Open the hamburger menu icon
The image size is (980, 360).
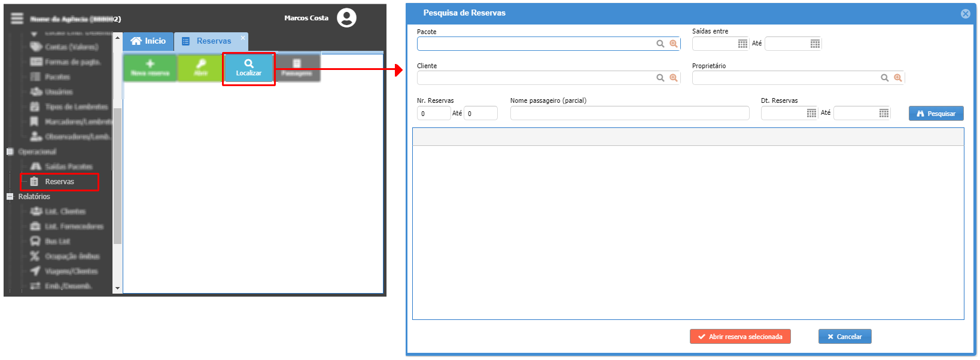point(17,19)
